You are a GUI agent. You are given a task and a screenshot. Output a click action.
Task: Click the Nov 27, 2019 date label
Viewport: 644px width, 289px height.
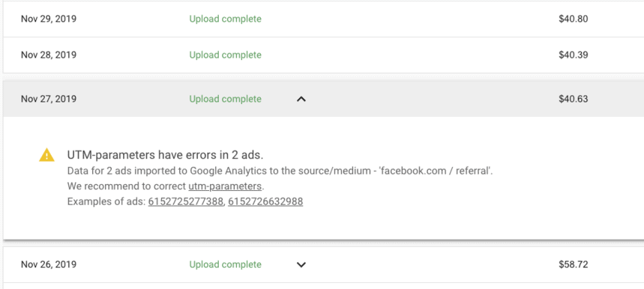49,99
